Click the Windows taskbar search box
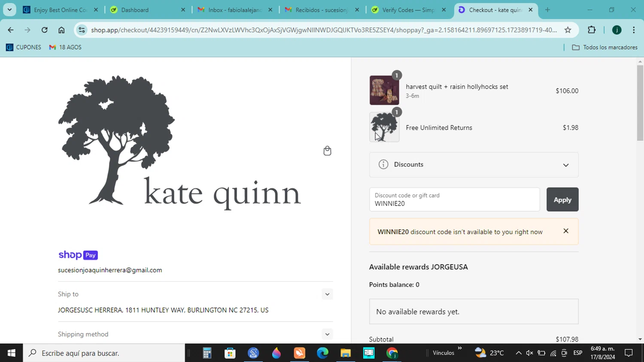The image size is (644, 362). [x=104, y=353]
